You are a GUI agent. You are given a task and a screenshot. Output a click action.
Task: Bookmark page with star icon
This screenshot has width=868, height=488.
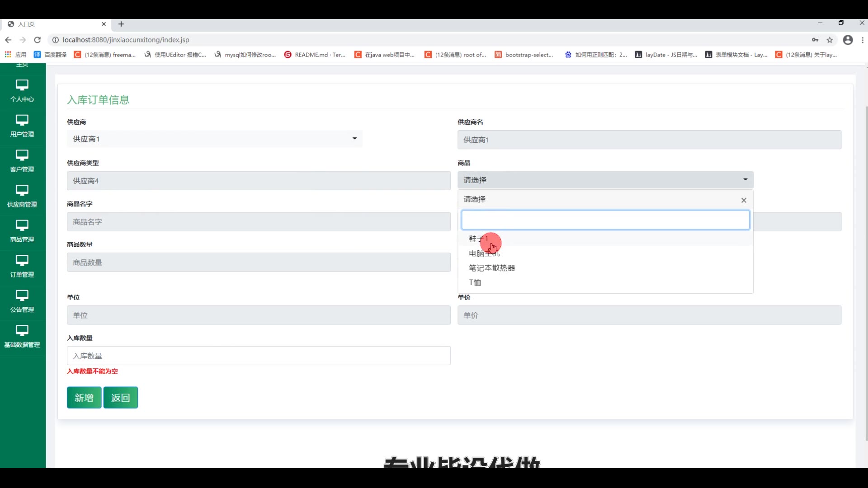click(830, 40)
